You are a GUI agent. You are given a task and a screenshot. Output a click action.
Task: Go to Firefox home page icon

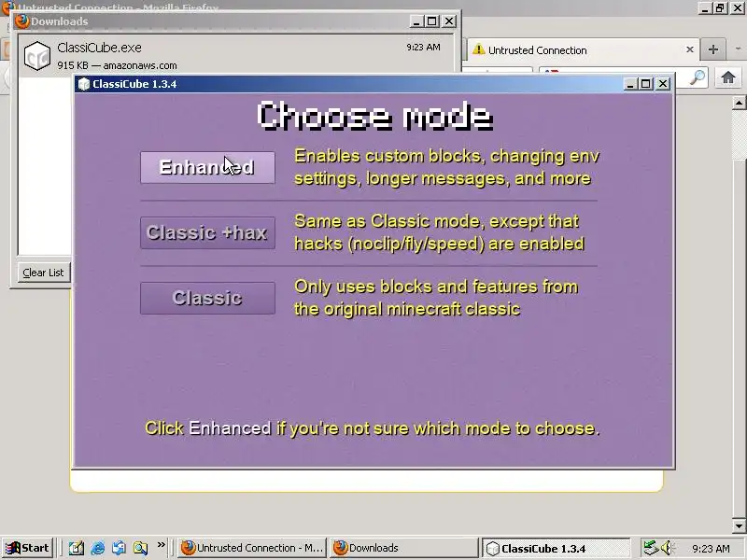pos(728,77)
